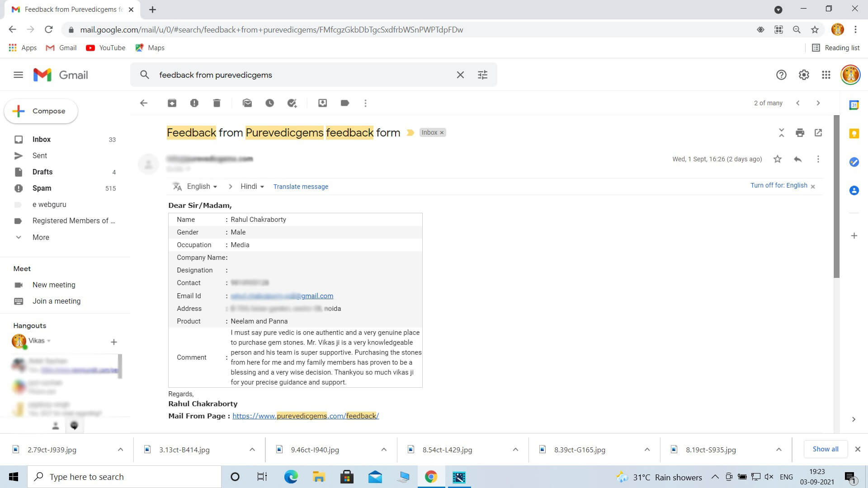Open Microsoft Edge from taskbar

[x=291, y=477]
